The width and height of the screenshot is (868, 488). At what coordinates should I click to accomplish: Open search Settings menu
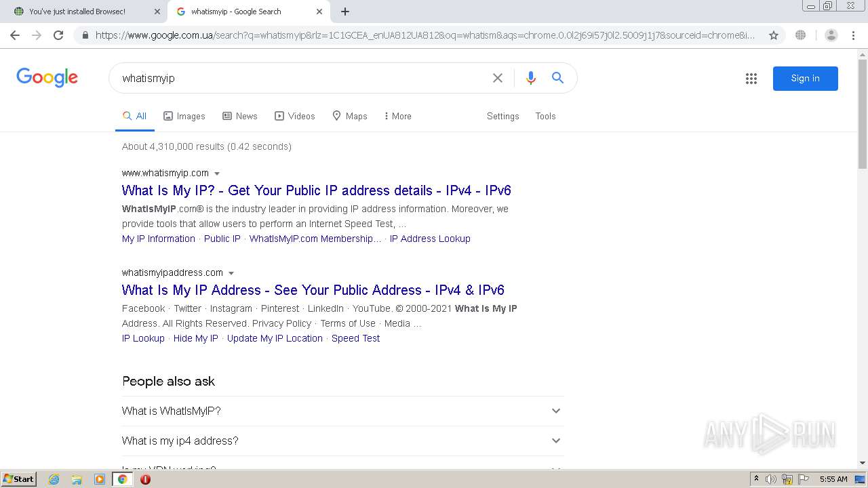pos(503,116)
